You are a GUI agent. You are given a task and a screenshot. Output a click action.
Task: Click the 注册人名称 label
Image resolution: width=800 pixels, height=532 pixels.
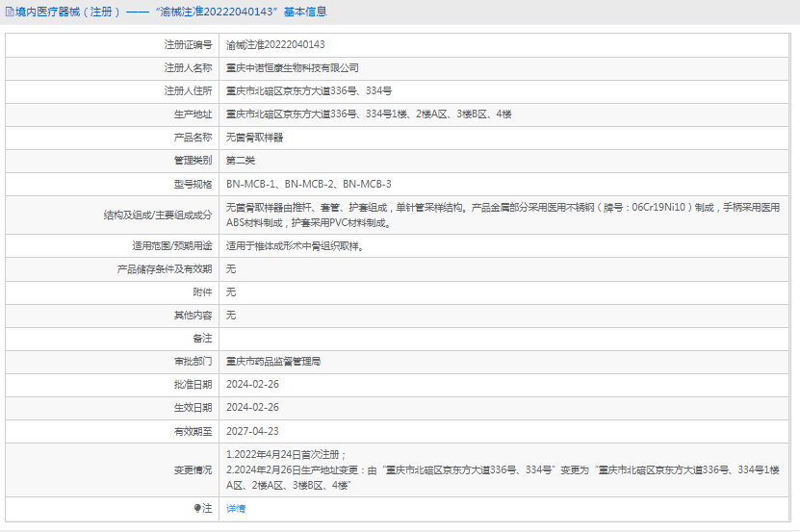(188, 68)
